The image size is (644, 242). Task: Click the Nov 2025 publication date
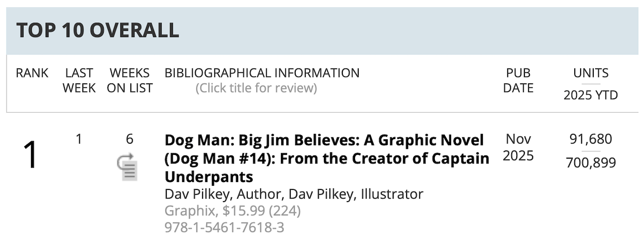point(518,147)
